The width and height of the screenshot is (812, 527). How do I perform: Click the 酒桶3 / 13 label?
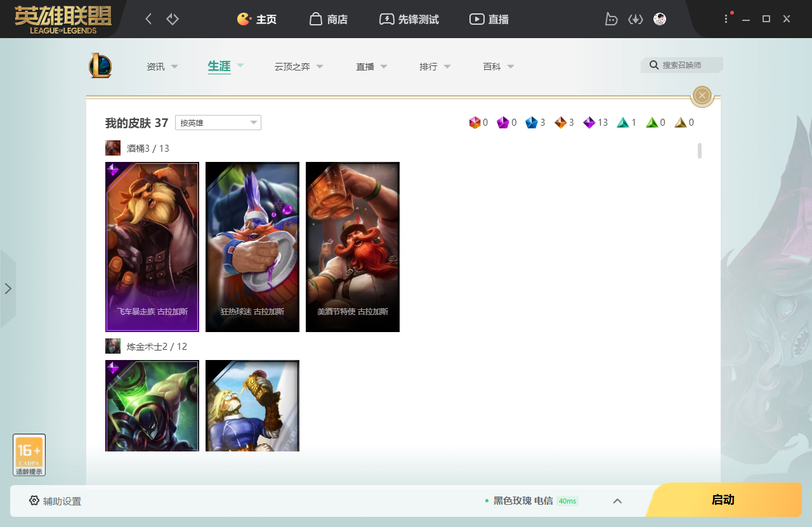coord(148,149)
